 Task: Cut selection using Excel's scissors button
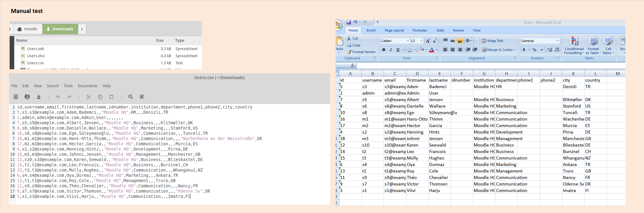352,38
